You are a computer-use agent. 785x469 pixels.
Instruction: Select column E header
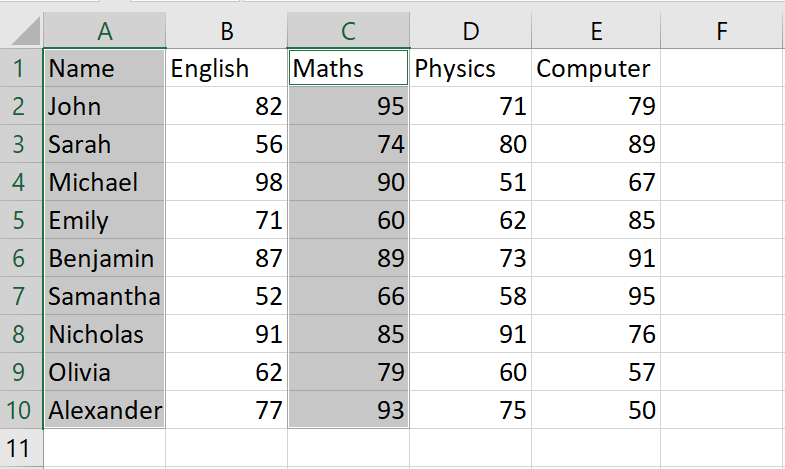pos(596,31)
